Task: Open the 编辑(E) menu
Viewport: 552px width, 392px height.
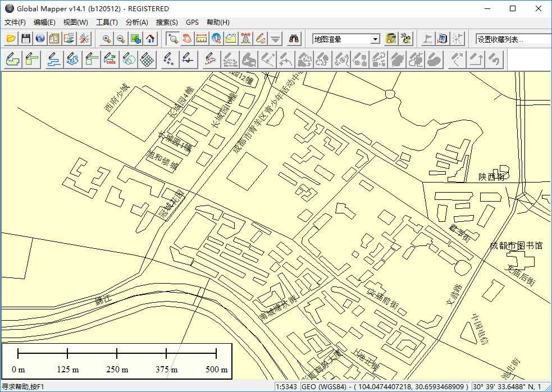Action: coord(44,22)
